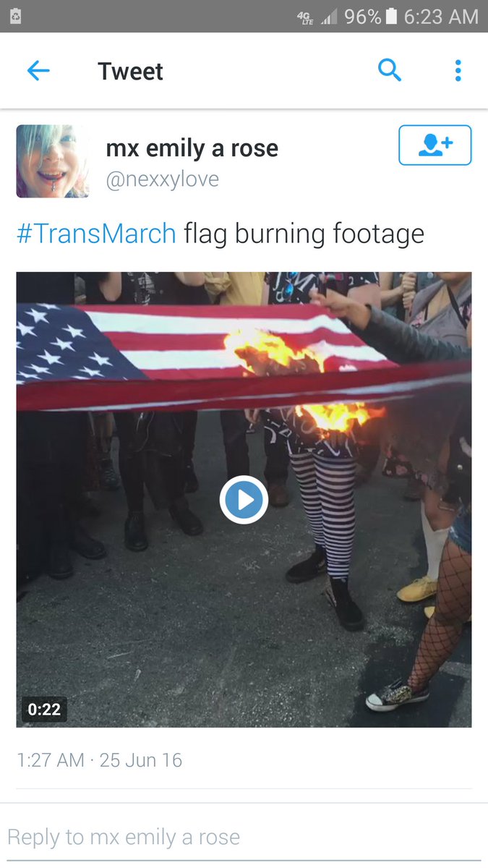Tap the tweet text 'flag burning footage'
The height and width of the screenshot is (868, 488).
point(304,234)
